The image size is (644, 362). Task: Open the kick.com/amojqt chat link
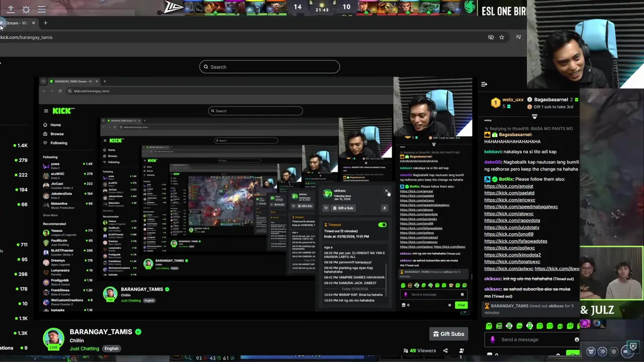509,186
